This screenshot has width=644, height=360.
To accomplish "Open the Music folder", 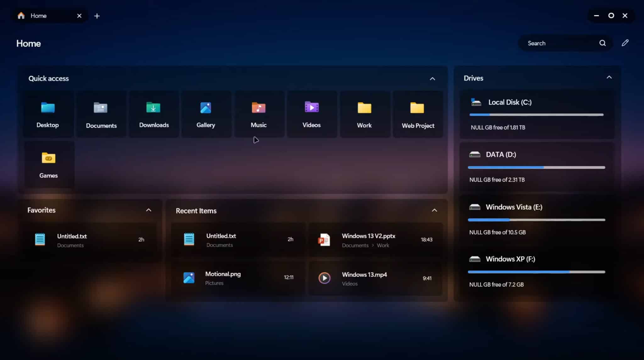I will [258, 114].
